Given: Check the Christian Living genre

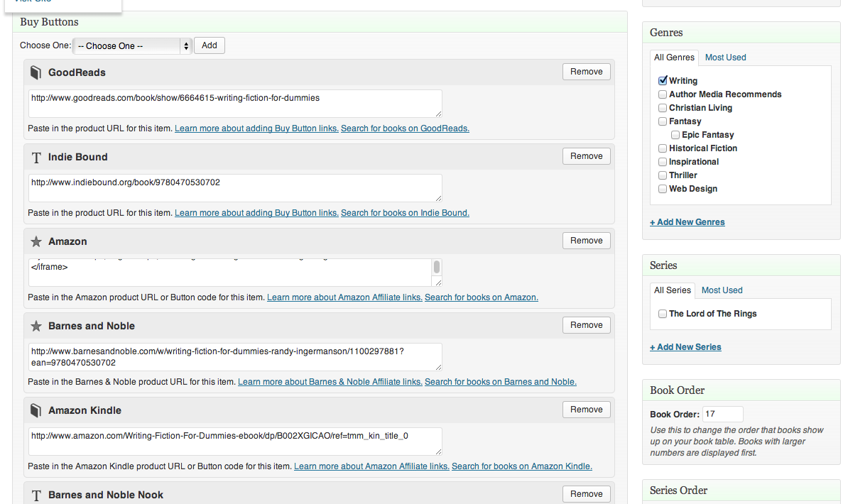Looking at the screenshot, I should pyautogui.click(x=663, y=108).
